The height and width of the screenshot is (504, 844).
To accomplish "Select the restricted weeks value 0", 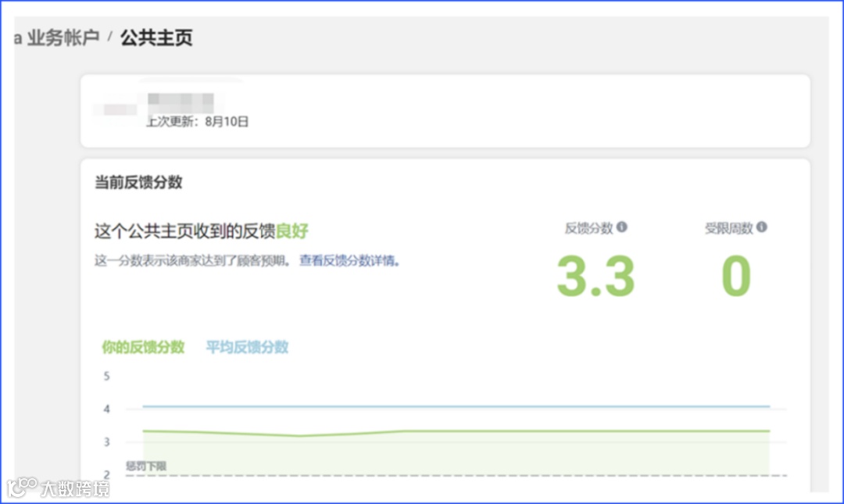I will (738, 275).
